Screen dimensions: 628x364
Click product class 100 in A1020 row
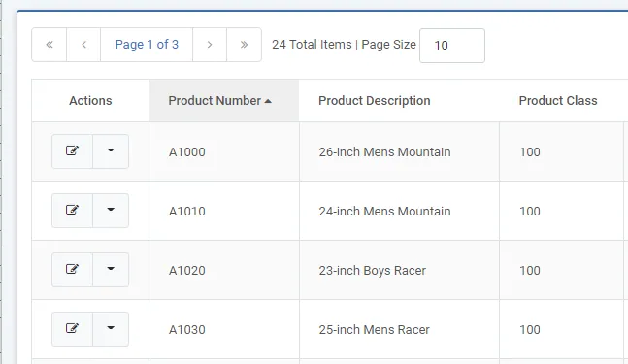pyautogui.click(x=529, y=271)
